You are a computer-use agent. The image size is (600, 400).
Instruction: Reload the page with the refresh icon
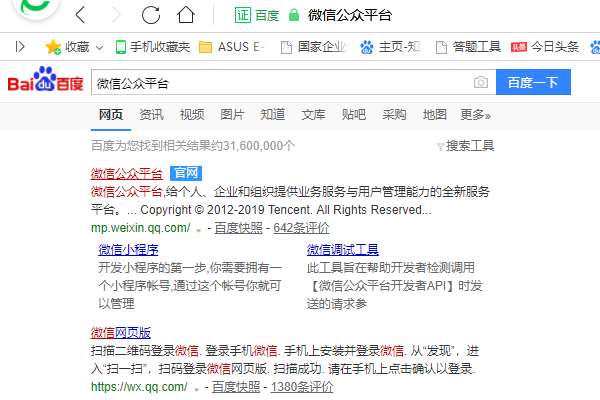click(151, 15)
